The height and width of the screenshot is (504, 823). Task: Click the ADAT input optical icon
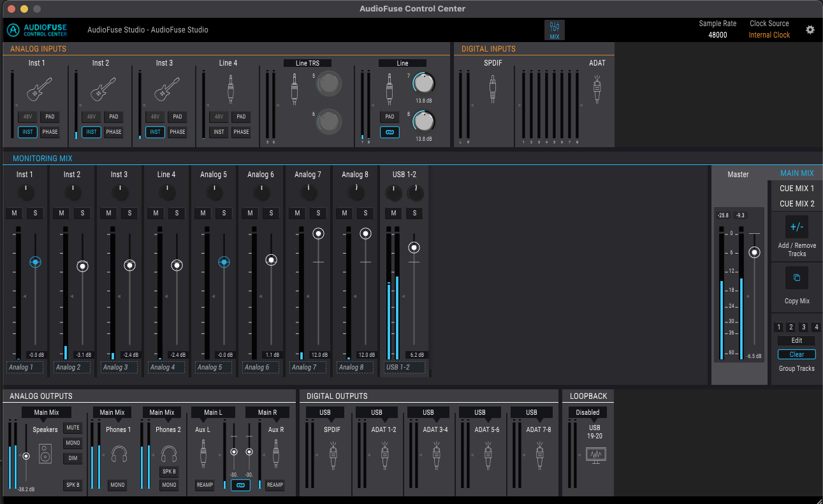597,89
